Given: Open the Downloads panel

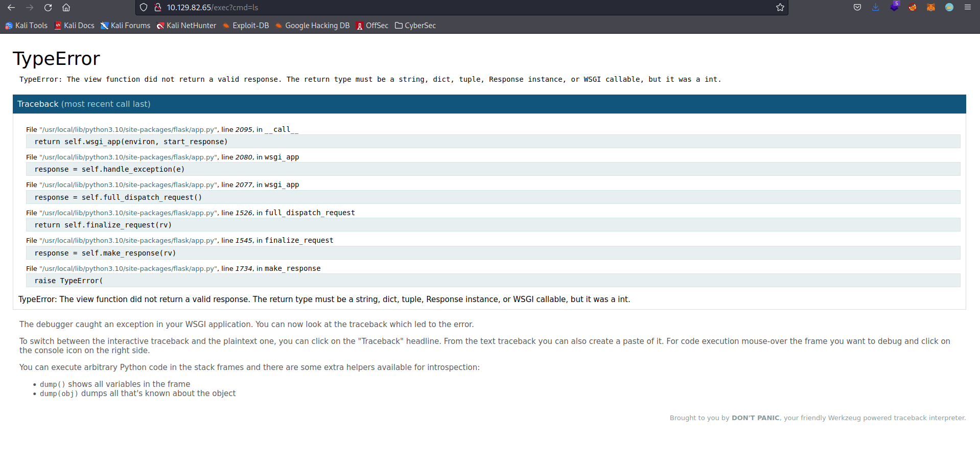Looking at the screenshot, I should click(875, 8).
